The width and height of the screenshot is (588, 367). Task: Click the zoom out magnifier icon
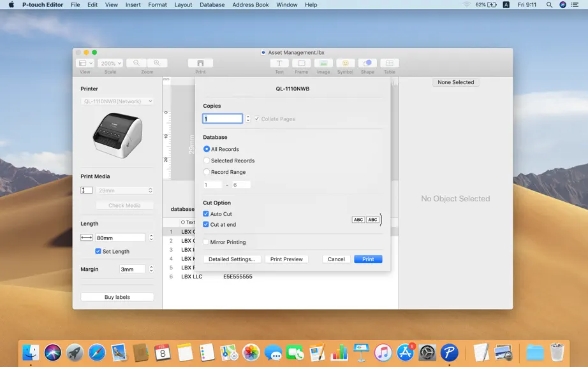[136, 63]
